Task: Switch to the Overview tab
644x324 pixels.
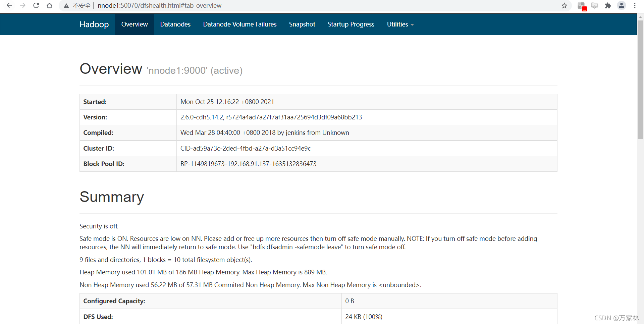Action: [x=135, y=24]
